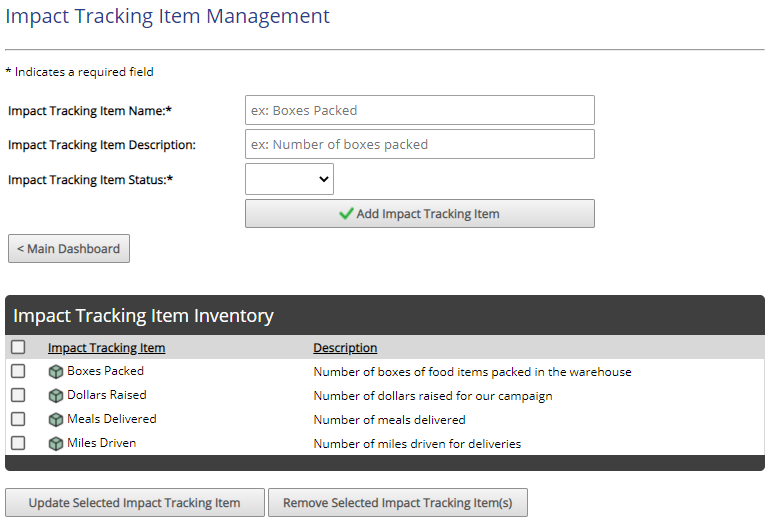Image resolution: width=773 pixels, height=527 pixels.
Task: Select the Miles Driven item name
Action: [x=102, y=443]
